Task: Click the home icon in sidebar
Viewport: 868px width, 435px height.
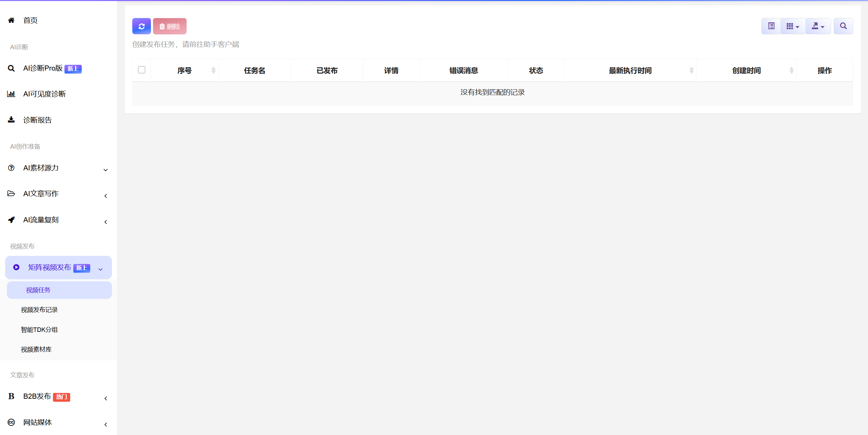Action: tap(11, 20)
